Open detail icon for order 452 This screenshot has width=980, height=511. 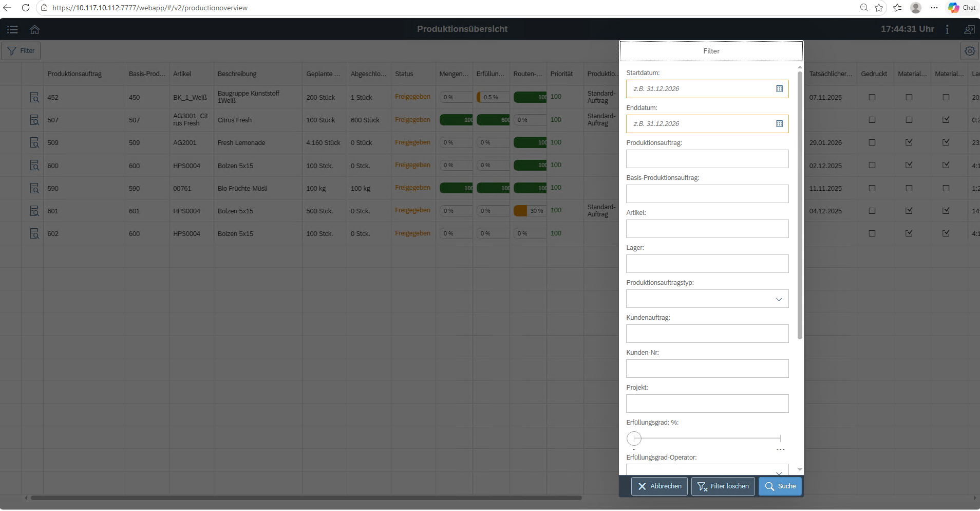pyautogui.click(x=34, y=97)
